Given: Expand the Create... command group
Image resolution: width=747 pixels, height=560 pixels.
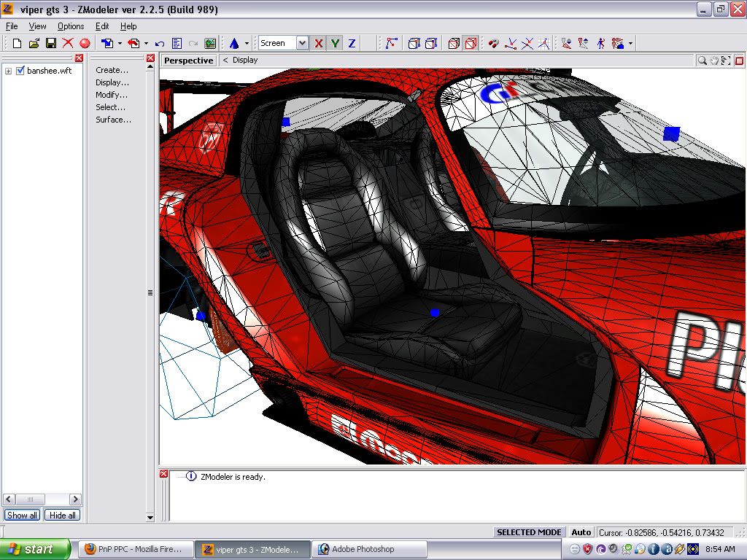Looking at the screenshot, I should click(112, 70).
